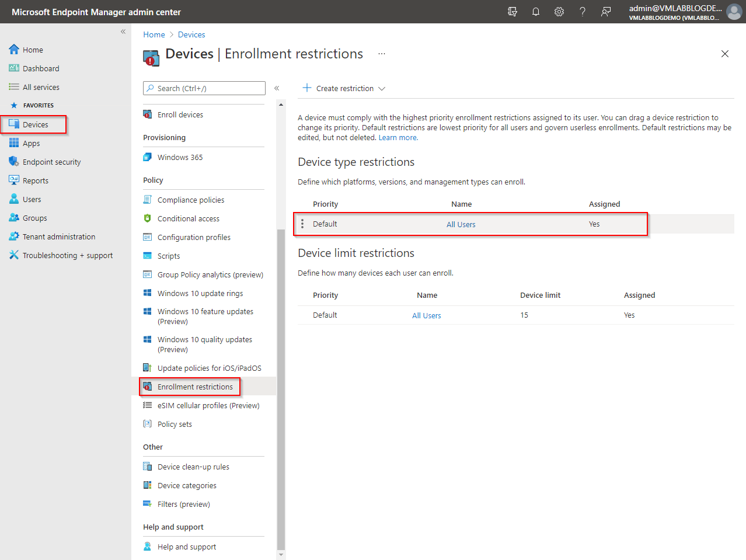Click Groups icon in sidebar
This screenshot has height=560, width=746.
coord(14,218)
